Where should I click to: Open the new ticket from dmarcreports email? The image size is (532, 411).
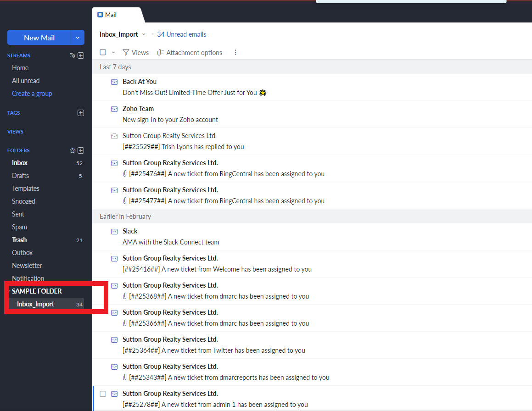[312, 372]
